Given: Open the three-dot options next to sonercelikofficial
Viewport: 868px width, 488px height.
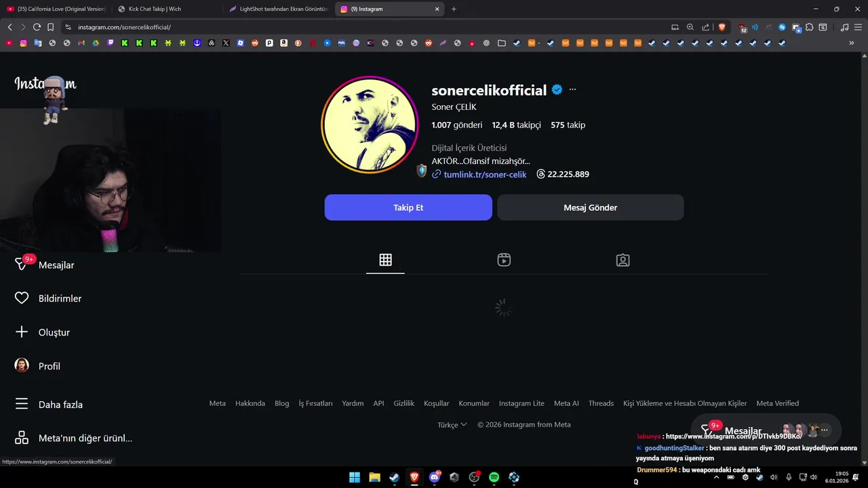Looking at the screenshot, I should (572, 89).
